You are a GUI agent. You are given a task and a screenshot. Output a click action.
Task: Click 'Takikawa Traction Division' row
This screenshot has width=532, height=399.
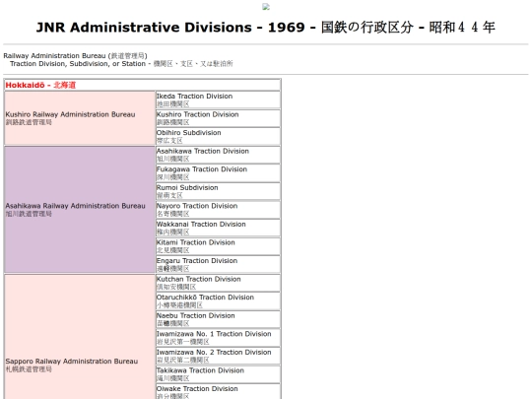218,374
